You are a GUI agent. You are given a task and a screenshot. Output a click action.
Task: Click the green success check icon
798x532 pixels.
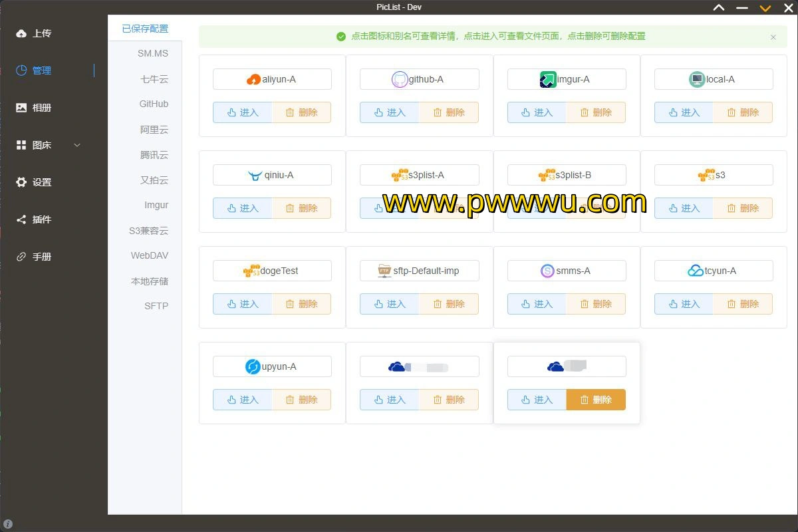[x=341, y=37]
